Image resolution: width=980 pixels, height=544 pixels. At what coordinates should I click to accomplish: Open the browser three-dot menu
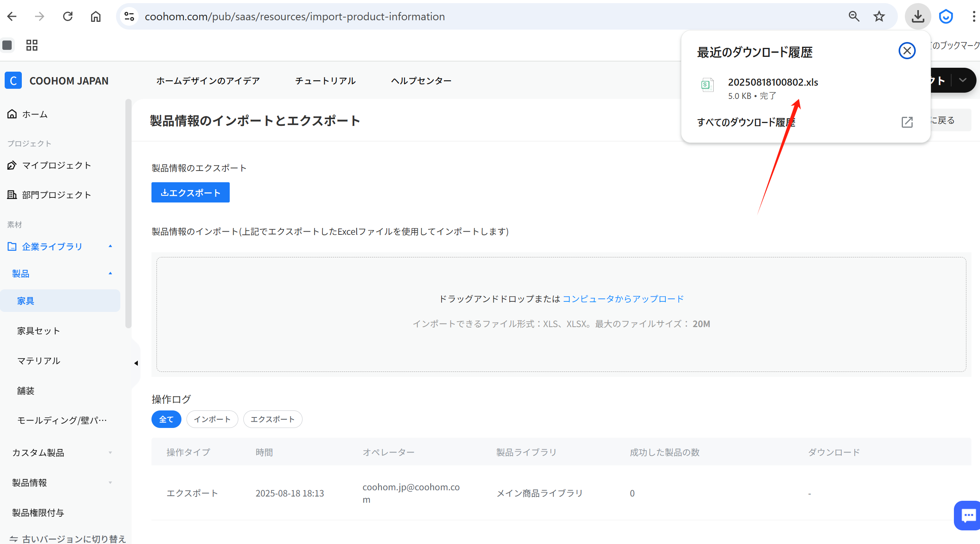pos(973,16)
